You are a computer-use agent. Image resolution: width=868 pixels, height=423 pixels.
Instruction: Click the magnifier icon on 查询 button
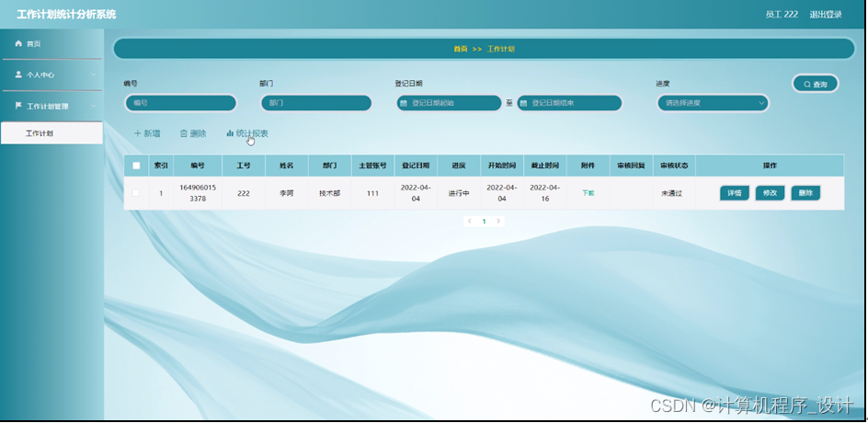(x=806, y=85)
